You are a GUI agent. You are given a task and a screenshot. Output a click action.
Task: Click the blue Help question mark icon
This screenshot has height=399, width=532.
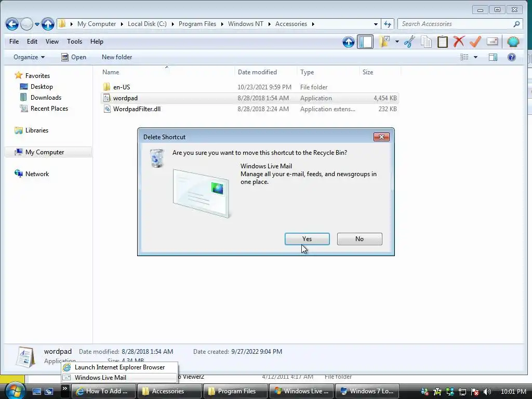(x=512, y=57)
